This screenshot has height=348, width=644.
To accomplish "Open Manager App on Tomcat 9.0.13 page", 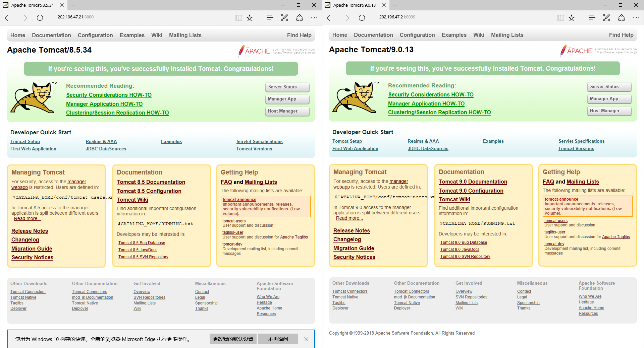I will pyautogui.click(x=609, y=99).
